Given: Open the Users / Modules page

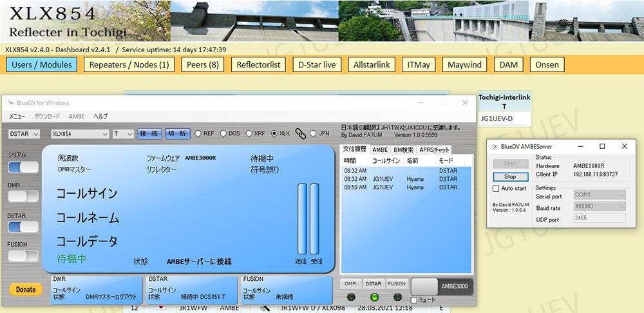Looking at the screenshot, I should pos(41,64).
